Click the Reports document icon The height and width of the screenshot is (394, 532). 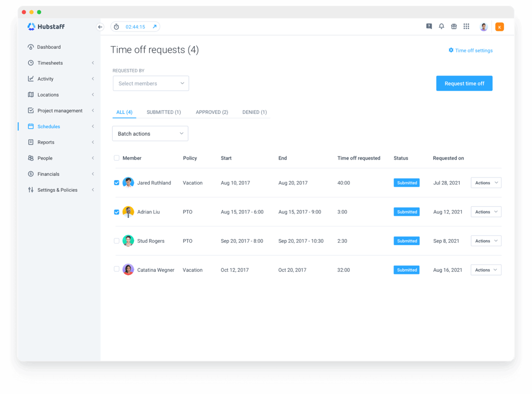pos(31,142)
